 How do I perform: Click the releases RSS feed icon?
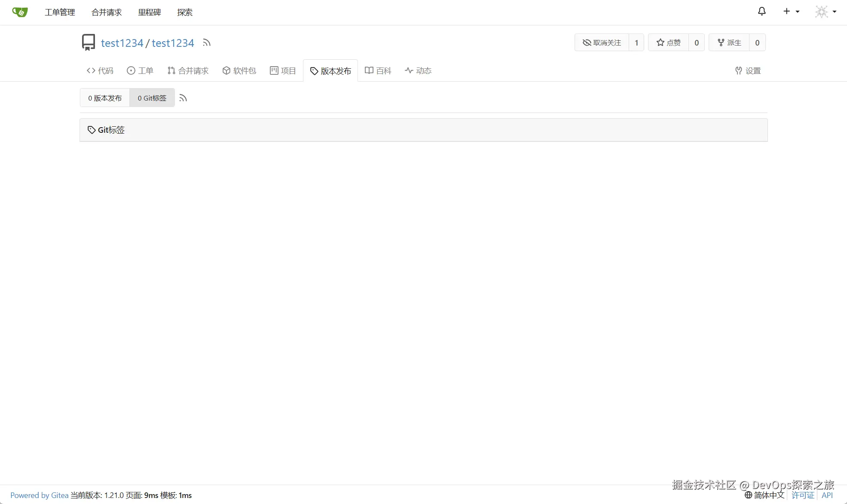click(x=183, y=98)
